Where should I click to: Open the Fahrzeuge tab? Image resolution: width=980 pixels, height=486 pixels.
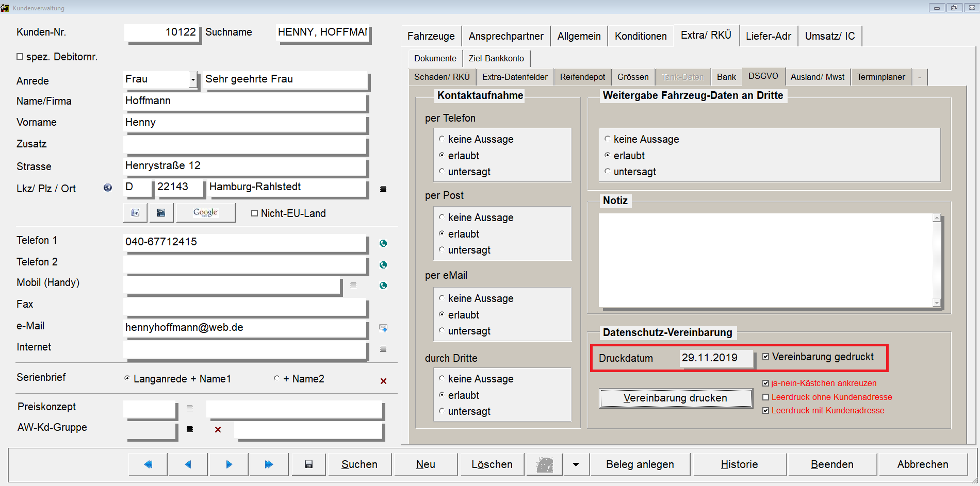[431, 36]
